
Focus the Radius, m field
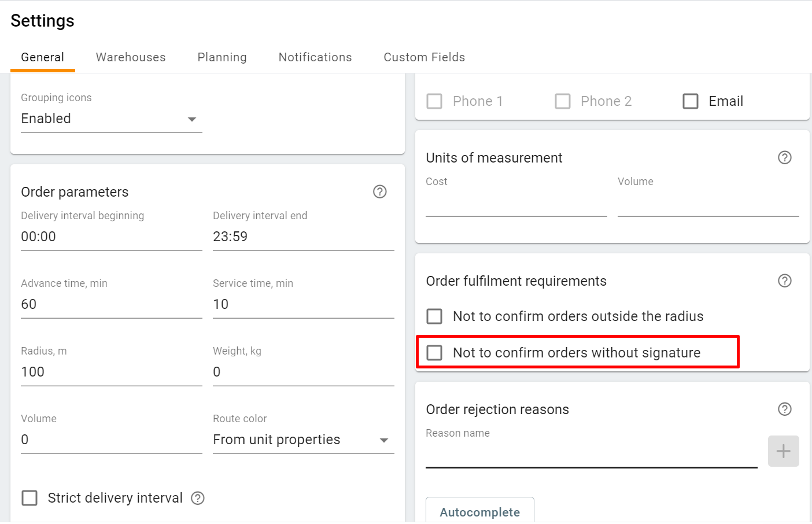[111, 372]
